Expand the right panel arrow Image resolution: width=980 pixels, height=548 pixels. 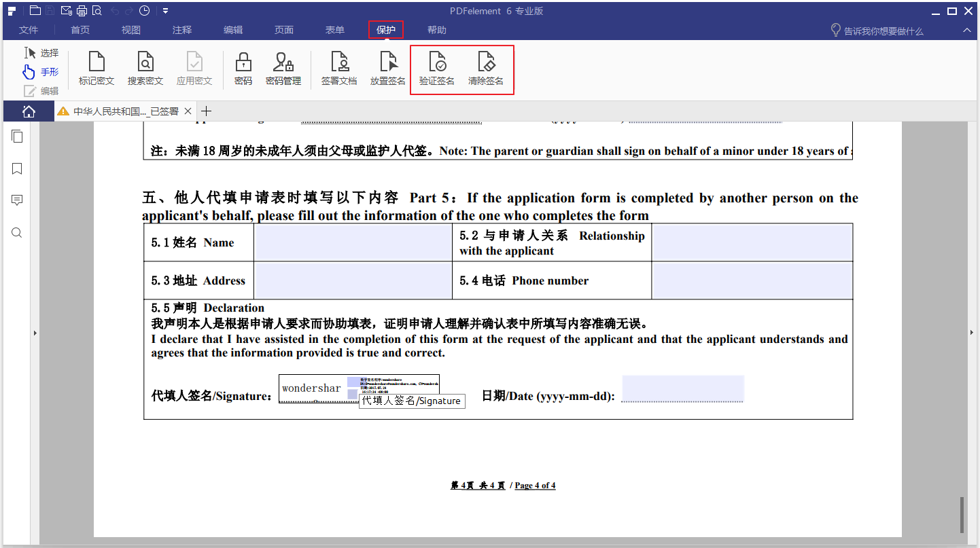[971, 333]
